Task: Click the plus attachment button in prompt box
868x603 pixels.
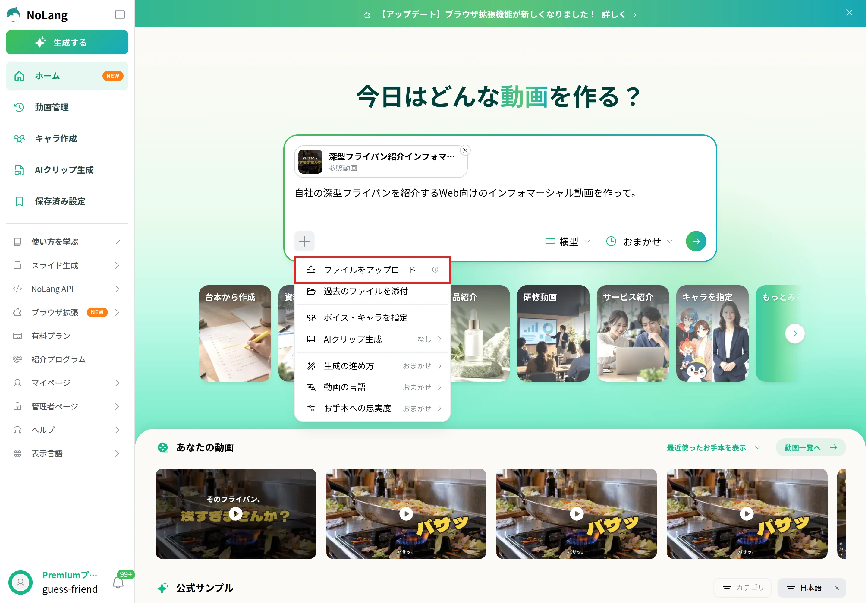Action: coord(304,241)
